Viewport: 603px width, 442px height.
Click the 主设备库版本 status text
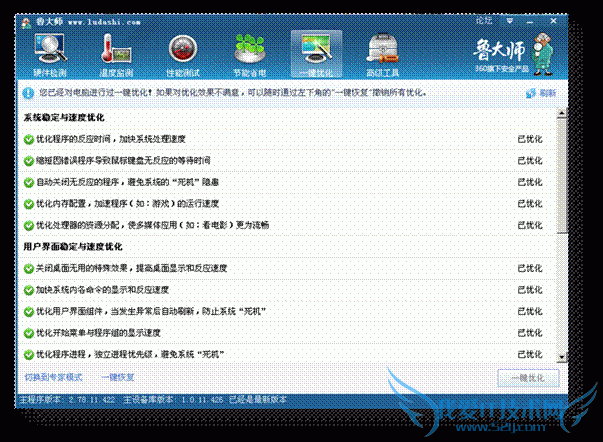[x=173, y=400]
